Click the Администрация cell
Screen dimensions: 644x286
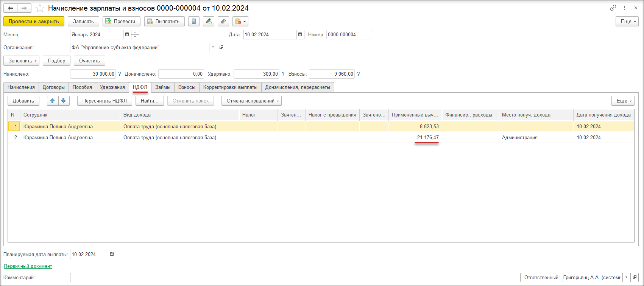[x=536, y=137]
